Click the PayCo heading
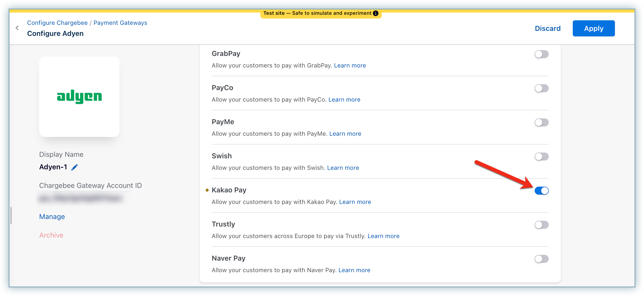 pyautogui.click(x=222, y=88)
